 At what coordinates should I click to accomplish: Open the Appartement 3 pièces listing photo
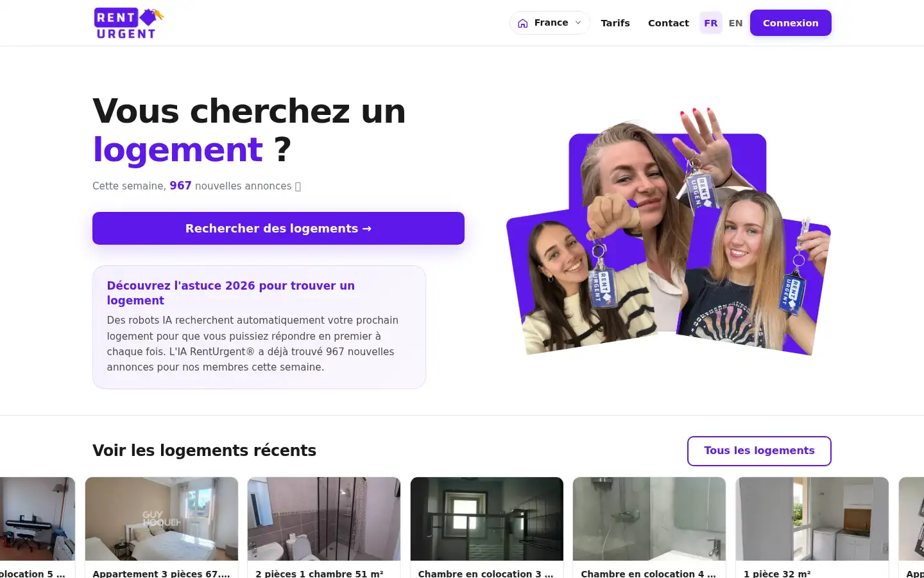[162, 519]
